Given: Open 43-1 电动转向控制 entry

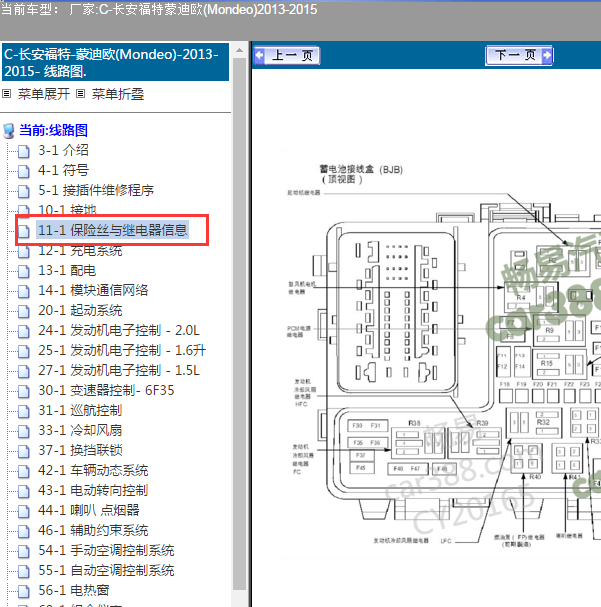Looking at the screenshot, I should pyautogui.click(x=93, y=490).
